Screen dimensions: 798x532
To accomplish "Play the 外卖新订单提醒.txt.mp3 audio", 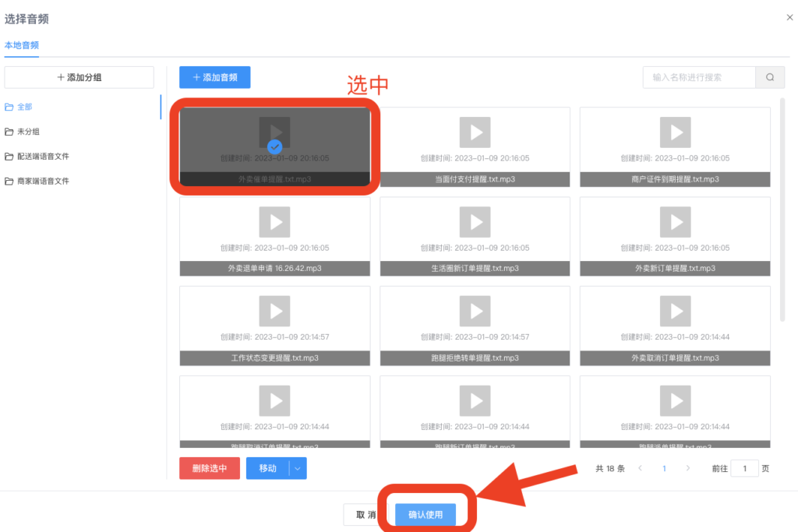I will [675, 222].
